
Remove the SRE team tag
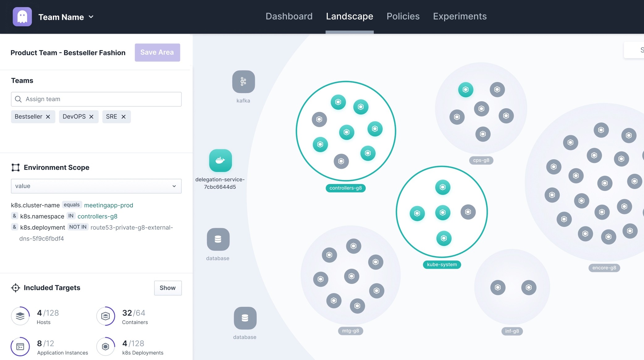pos(124,117)
